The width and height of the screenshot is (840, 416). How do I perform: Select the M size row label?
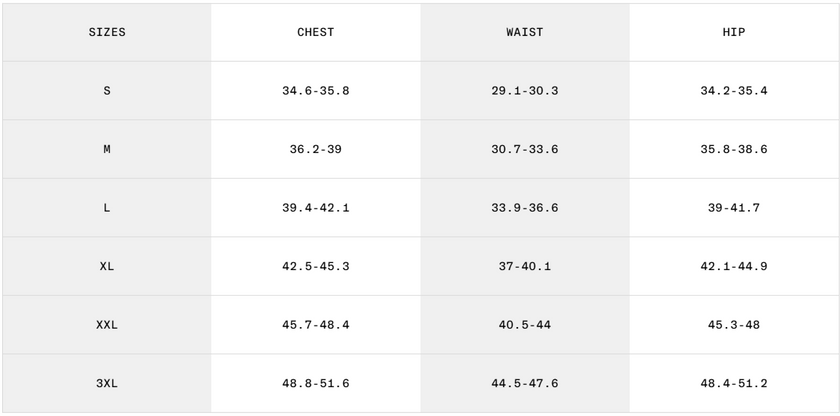pyautogui.click(x=107, y=149)
